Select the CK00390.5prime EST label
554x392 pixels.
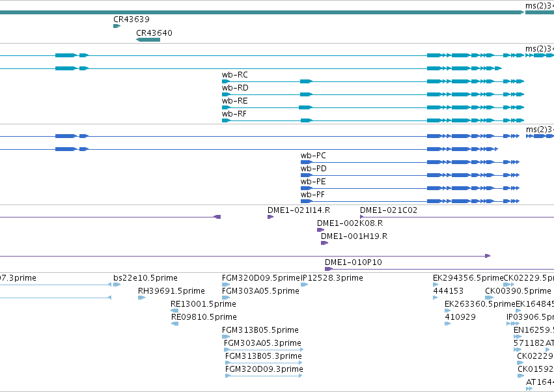pos(518,291)
